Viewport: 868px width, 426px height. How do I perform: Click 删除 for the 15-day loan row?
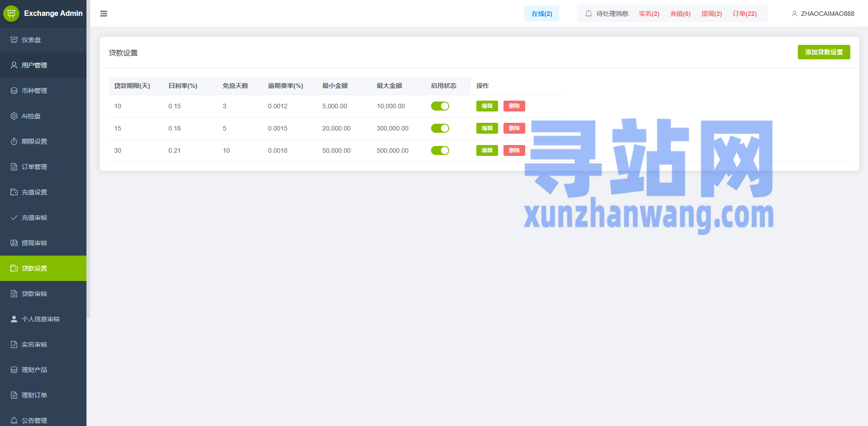514,128
